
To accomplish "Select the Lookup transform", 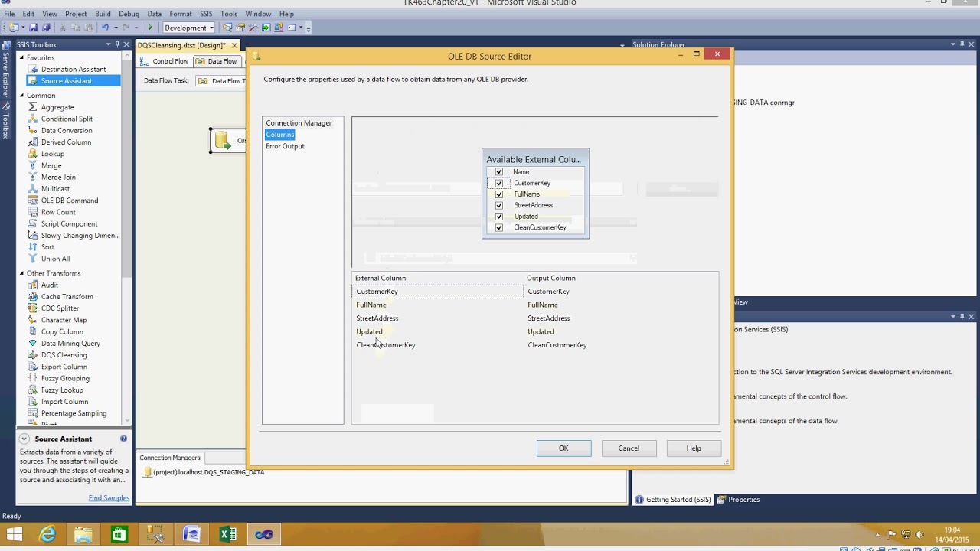I will pyautogui.click(x=53, y=154).
